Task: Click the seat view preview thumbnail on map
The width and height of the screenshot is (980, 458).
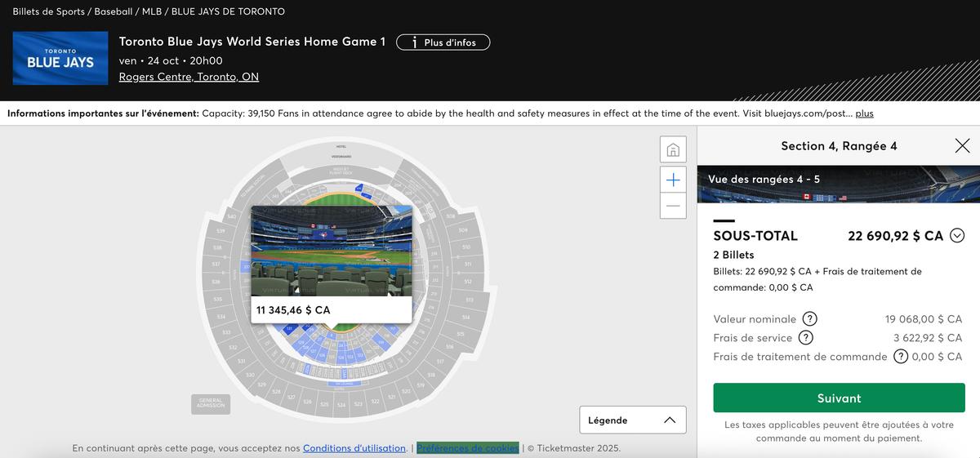Action: [x=331, y=250]
